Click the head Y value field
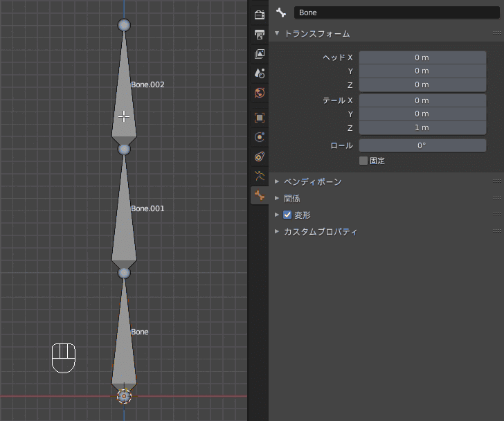The image size is (504, 421). pyautogui.click(x=422, y=71)
